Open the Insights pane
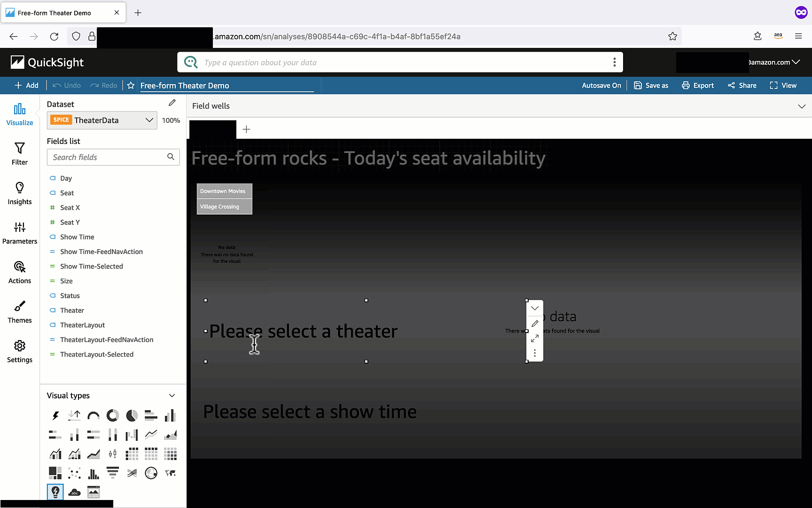The height and width of the screenshot is (508, 812). [20, 193]
